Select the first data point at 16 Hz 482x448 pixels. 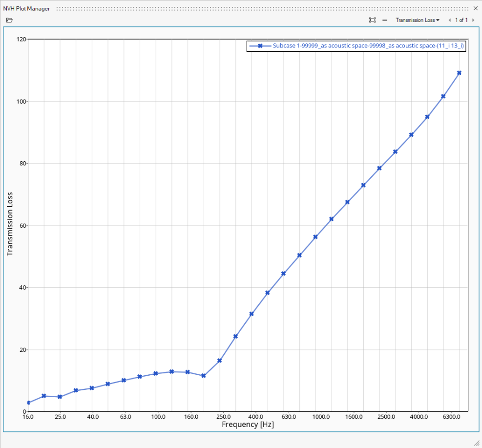tap(28, 403)
